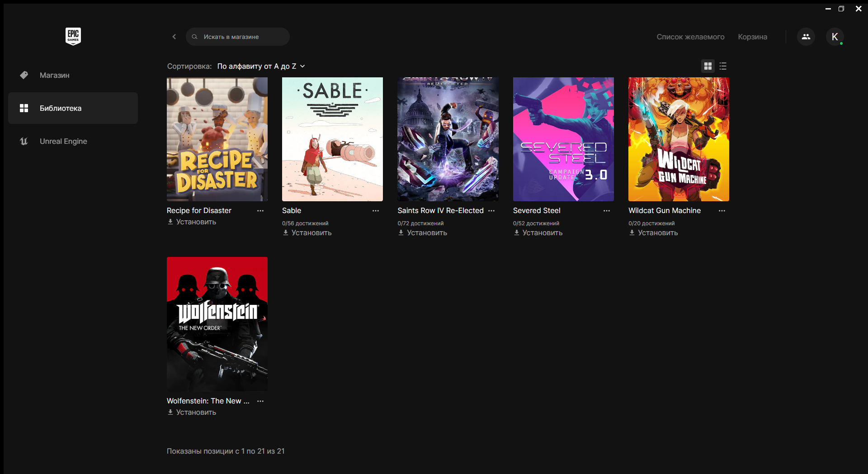Install Recipe for Disaster
Image resolution: width=868 pixels, height=474 pixels.
[192, 222]
